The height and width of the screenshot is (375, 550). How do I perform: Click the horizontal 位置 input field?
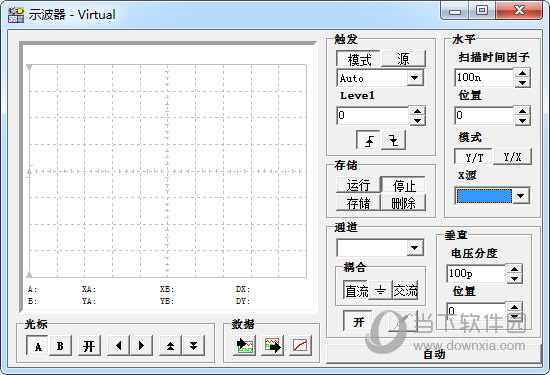484,116
